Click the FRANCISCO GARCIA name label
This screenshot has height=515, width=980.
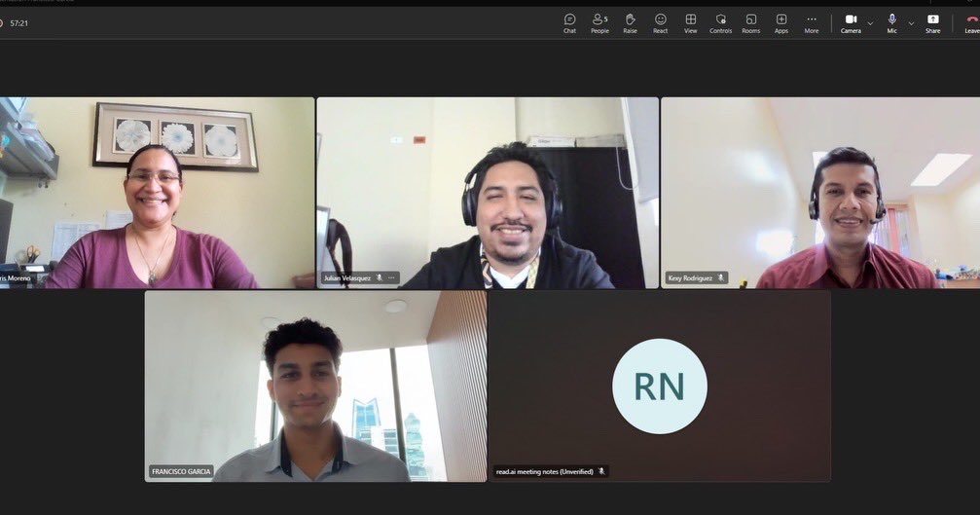coord(181,471)
